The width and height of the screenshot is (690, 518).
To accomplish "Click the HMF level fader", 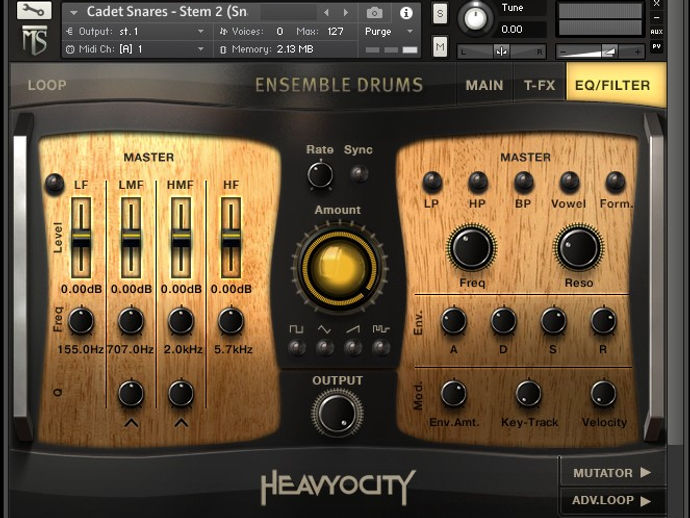I will pyautogui.click(x=181, y=238).
